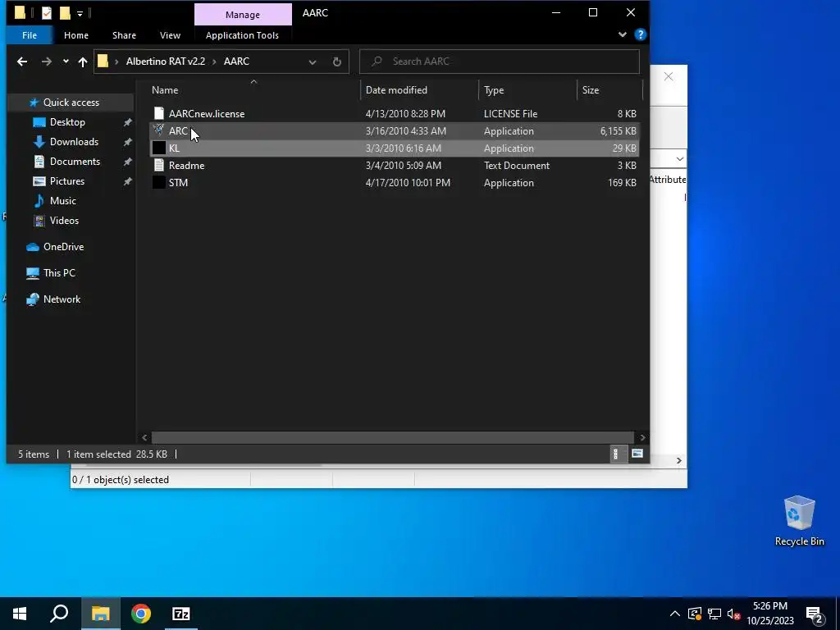The height and width of the screenshot is (630, 840).
Task: Open dropdown in the background window
Action: point(679,158)
